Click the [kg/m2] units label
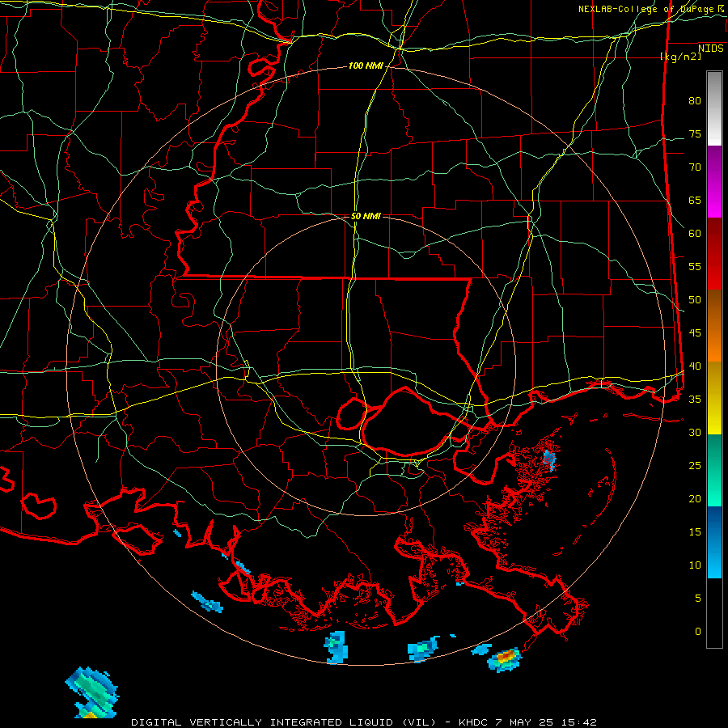The height and width of the screenshot is (728, 728). point(681,57)
